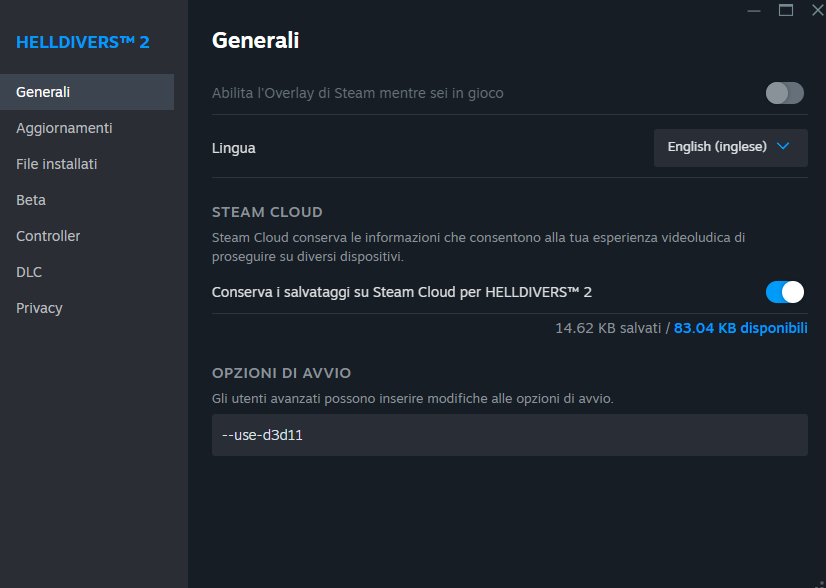Minimize the properties window
Viewport: 826px width, 588px height.
pos(753,10)
